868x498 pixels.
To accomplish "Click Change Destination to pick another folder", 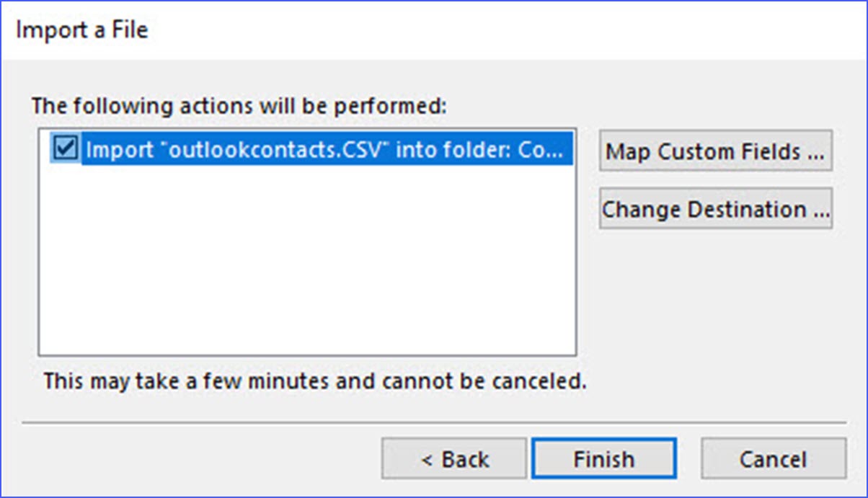I will 715,209.
